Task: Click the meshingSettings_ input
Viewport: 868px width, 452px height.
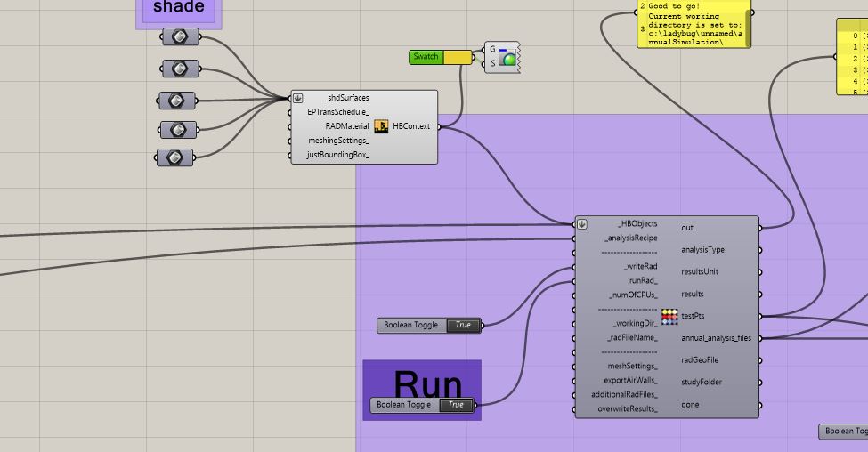Action: [339, 141]
